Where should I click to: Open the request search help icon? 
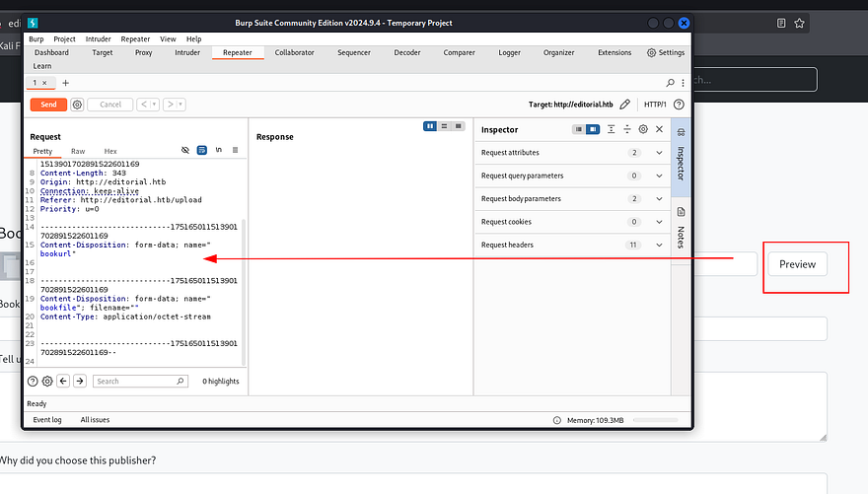click(33, 382)
